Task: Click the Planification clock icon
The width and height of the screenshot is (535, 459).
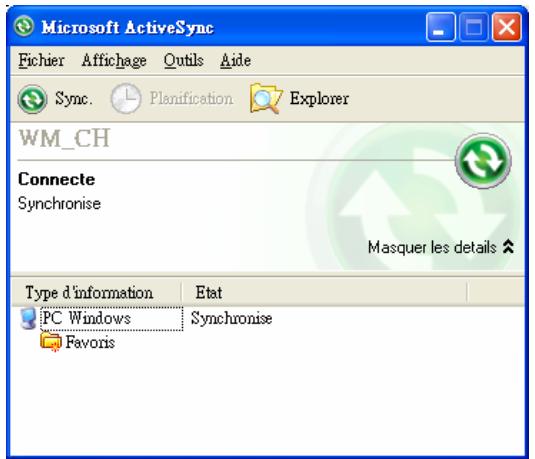Action: pyautogui.click(x=126, y=99)
